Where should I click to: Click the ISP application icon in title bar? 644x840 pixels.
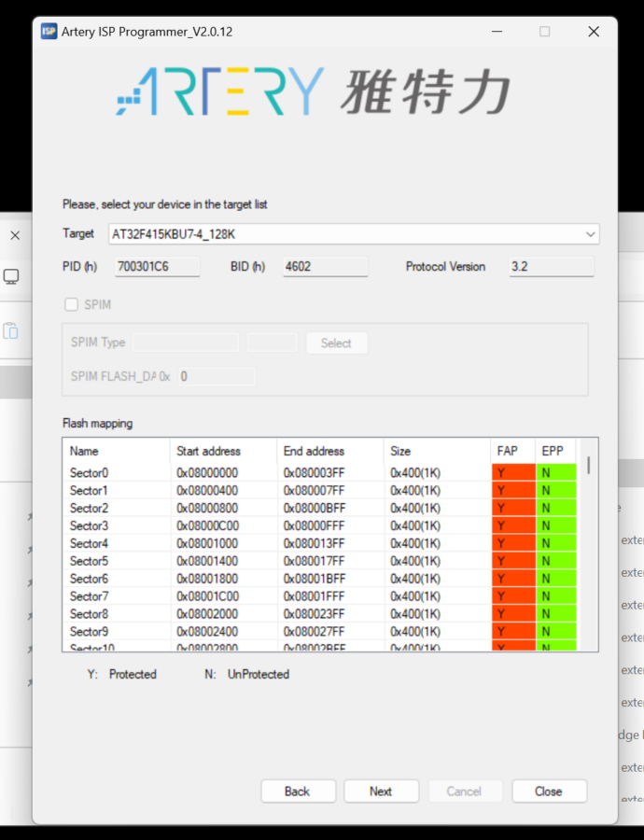[x=49, y=32]
